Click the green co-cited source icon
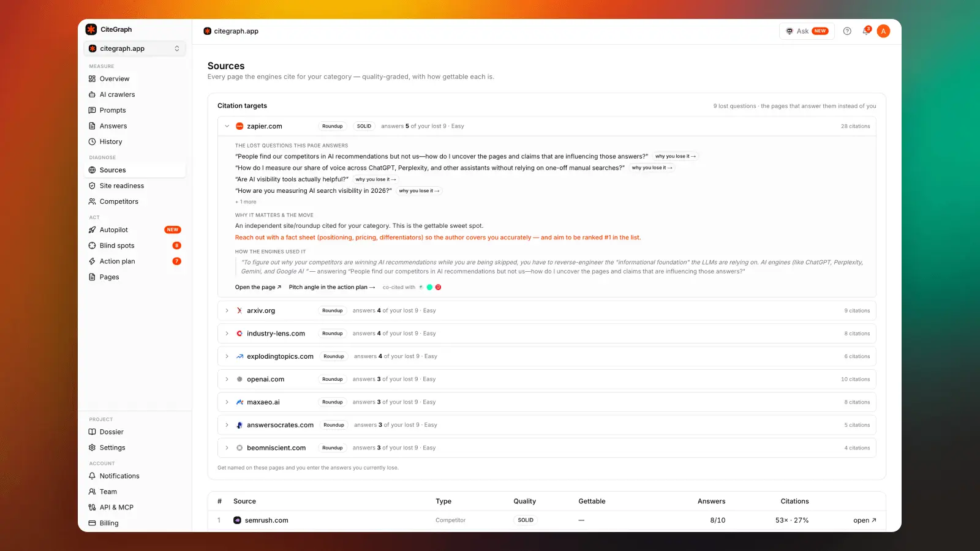Viewport: 980px width, 551px height. pyautogui.click(x=429, y=287)
